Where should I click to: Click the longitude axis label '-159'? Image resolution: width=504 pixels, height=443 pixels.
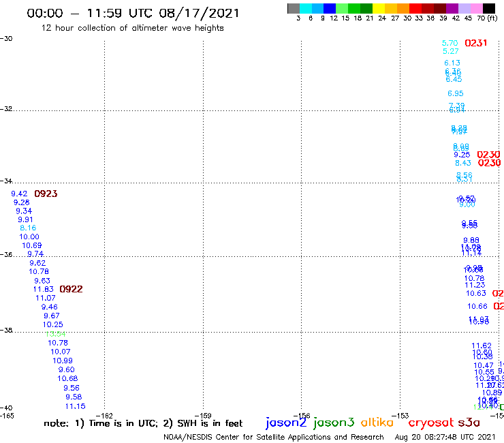coord(203,416)
